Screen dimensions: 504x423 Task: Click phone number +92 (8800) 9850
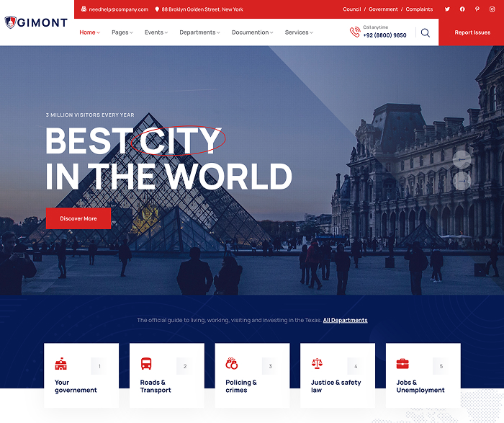tap(384, 35)
